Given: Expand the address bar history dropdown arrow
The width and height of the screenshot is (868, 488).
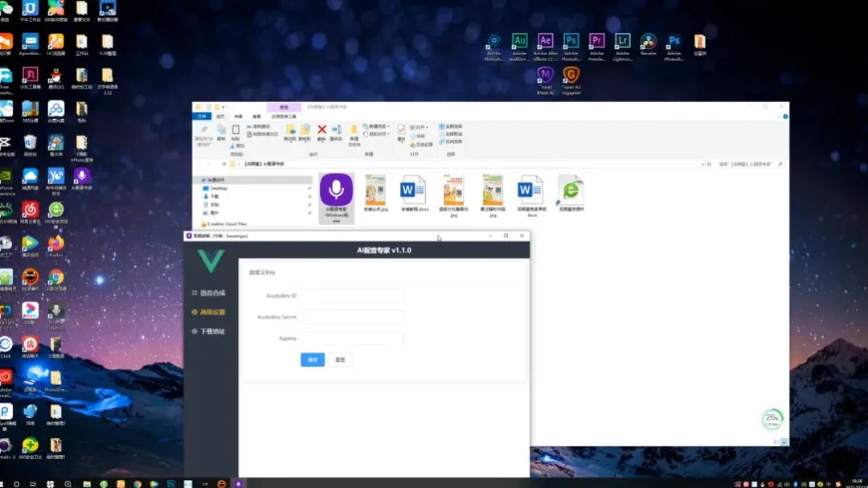Looking at the screenshot, I should pos(702,165).
